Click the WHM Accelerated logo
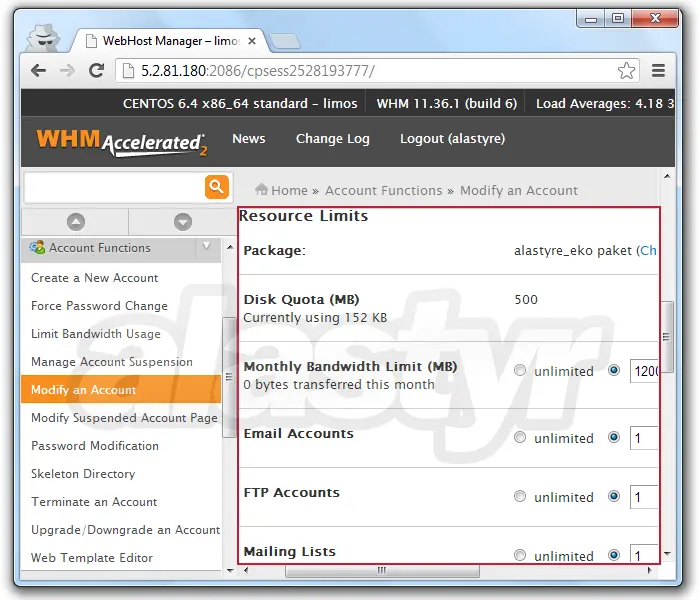700x600 pixels. 121,141
